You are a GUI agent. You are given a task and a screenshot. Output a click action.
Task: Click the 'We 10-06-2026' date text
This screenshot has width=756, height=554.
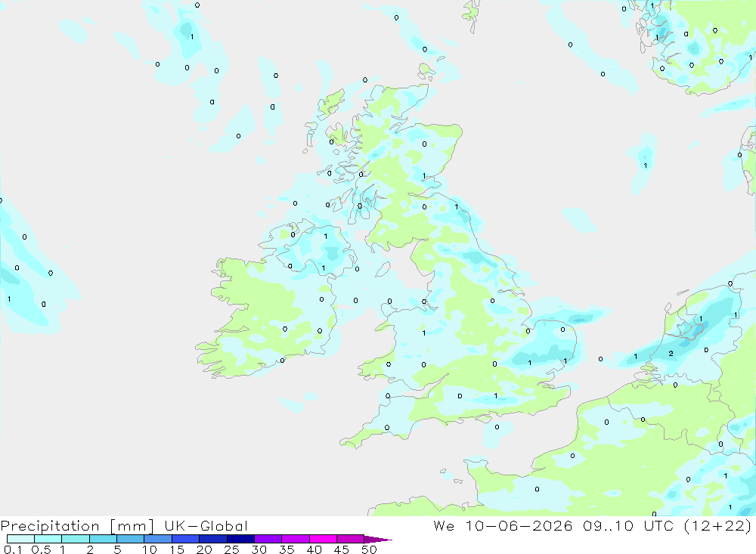coord(503,525)
